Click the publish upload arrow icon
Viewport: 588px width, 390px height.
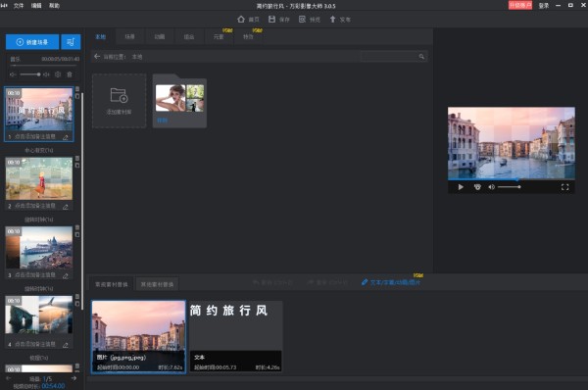[x=332, y=20]
